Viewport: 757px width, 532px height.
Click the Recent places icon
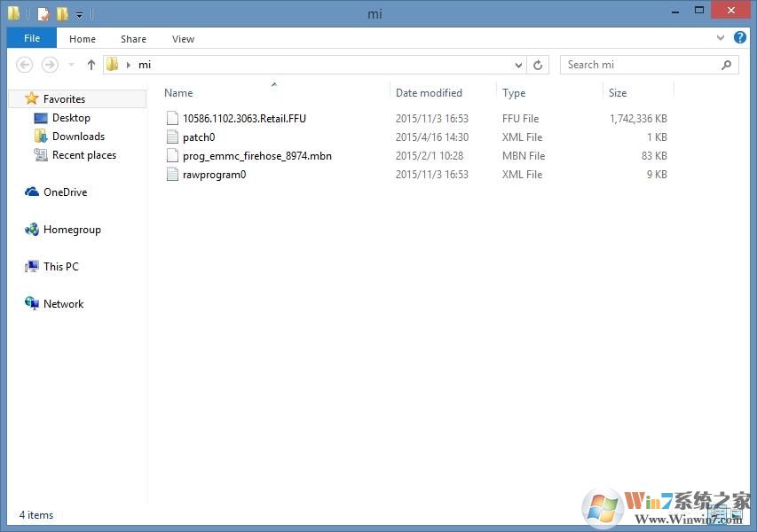41,155
